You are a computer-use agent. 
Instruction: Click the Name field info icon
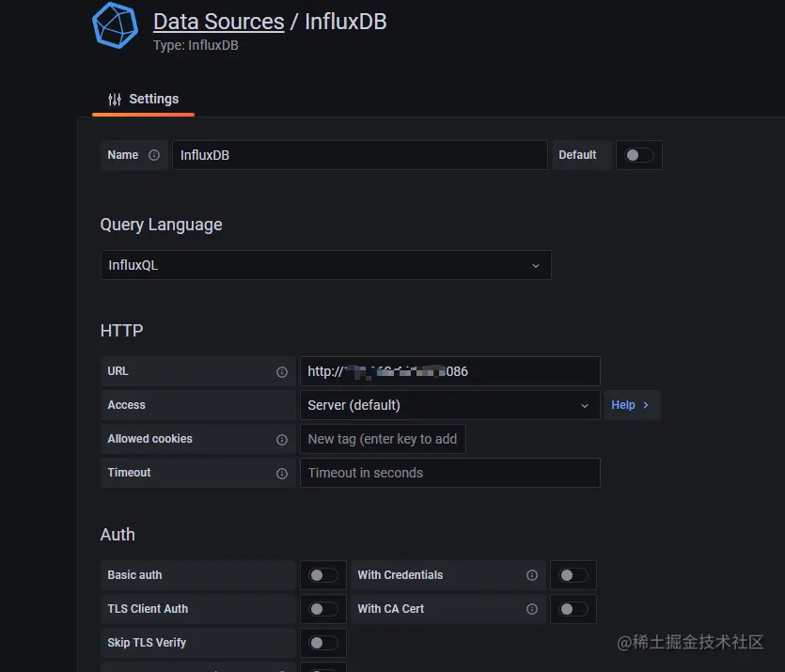pos(154,155)
